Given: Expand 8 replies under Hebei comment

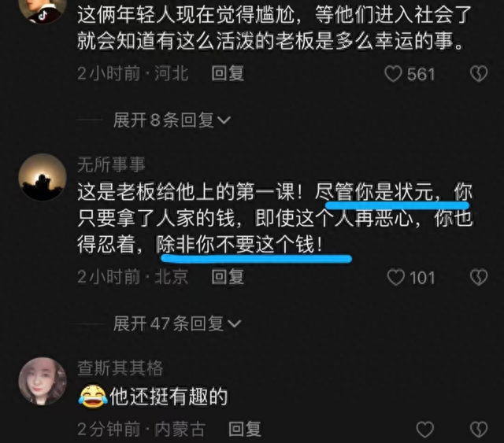Looking at the screenshot, I should tap(172, 120).
